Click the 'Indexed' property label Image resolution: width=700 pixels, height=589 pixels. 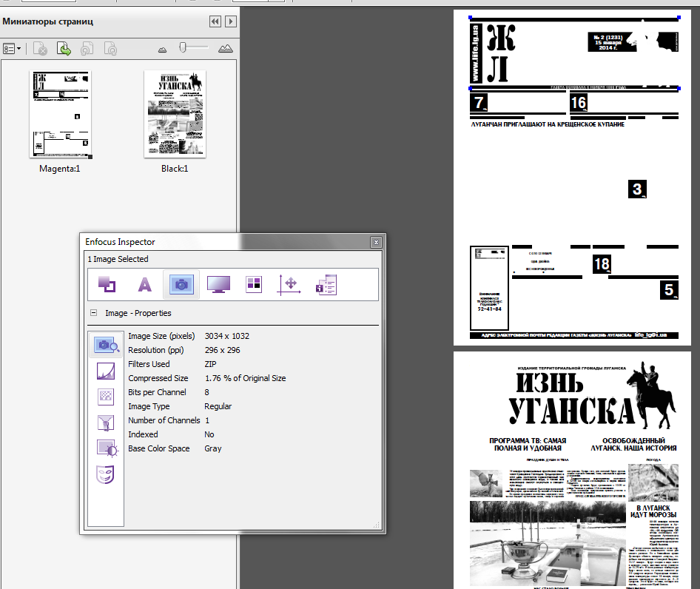pyautogui.click(x=143, y=434)
